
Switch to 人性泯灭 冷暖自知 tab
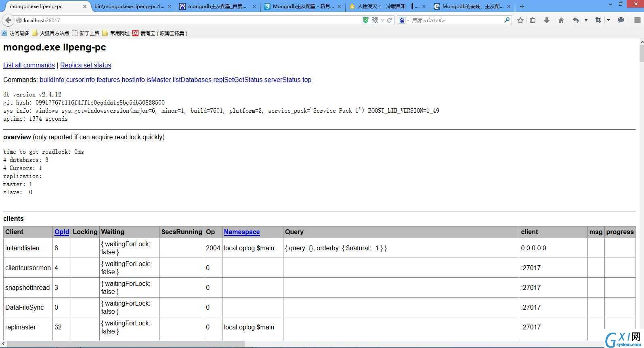[x=387, y=6]
